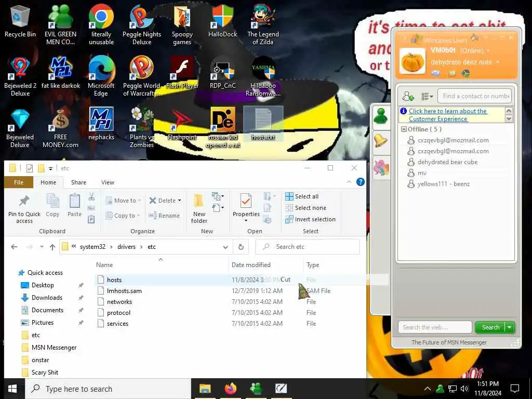Click Select none in ribbon
Screen dimensions: 532x399
click(305, 208)
